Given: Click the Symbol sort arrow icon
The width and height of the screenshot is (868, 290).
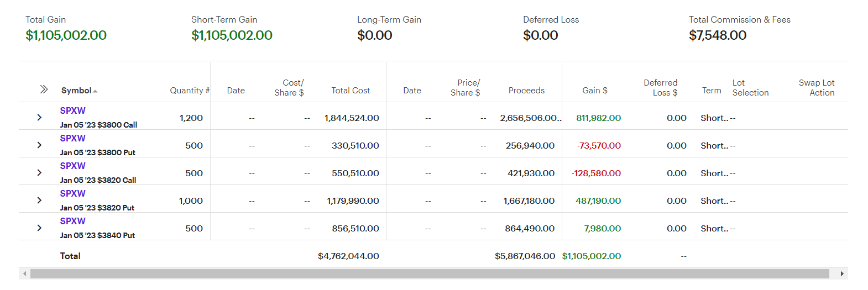Looking at the screenshot, I should [x=95, y=91].
